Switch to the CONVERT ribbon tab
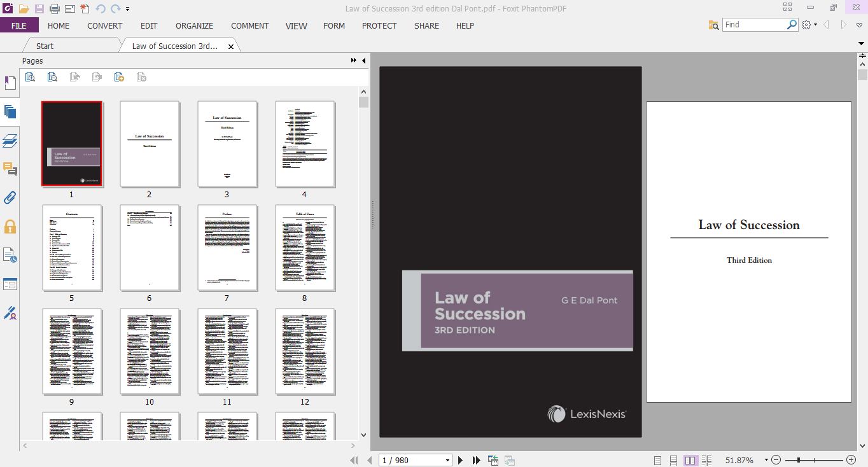This screenshot has width=868, height=467. coord(105,25)
